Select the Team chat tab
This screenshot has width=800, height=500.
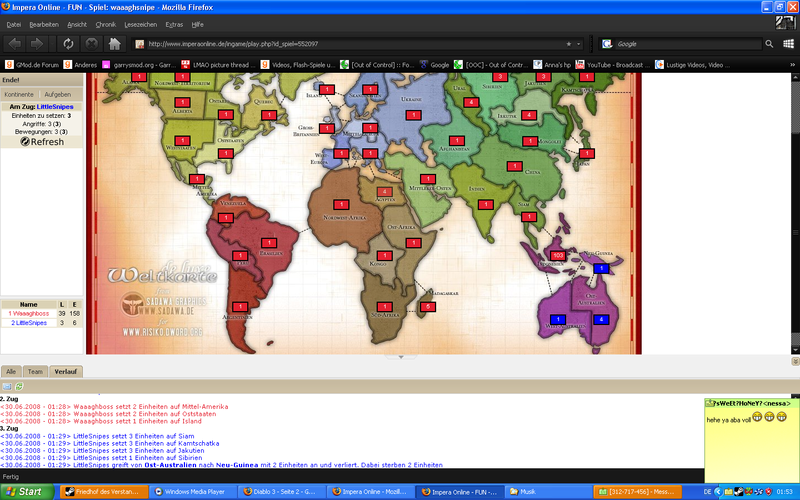click(35, 371)
